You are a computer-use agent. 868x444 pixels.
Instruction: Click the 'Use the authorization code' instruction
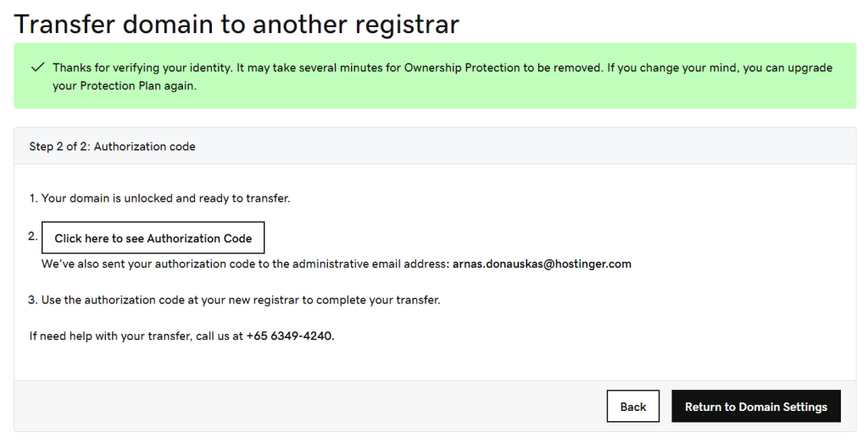coord(241,299)
